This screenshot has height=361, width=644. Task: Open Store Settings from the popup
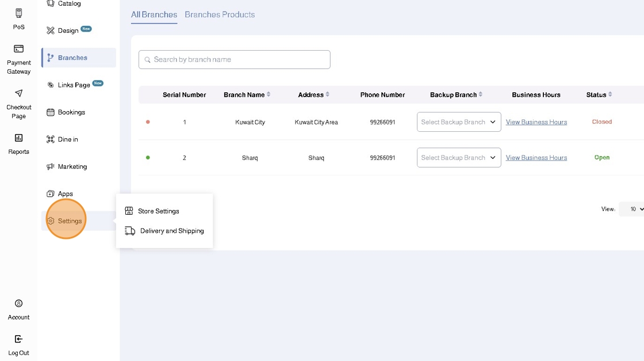tap(158, 211)
